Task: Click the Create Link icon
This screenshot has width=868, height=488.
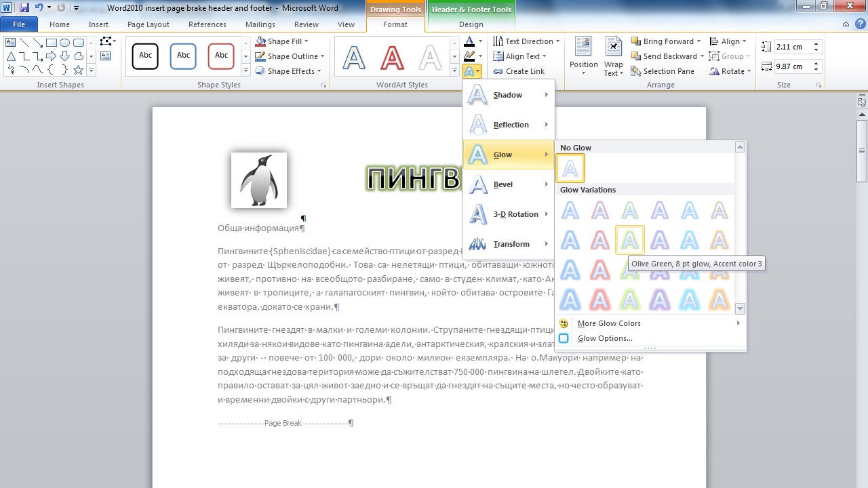Action: [x=499, y=70]
